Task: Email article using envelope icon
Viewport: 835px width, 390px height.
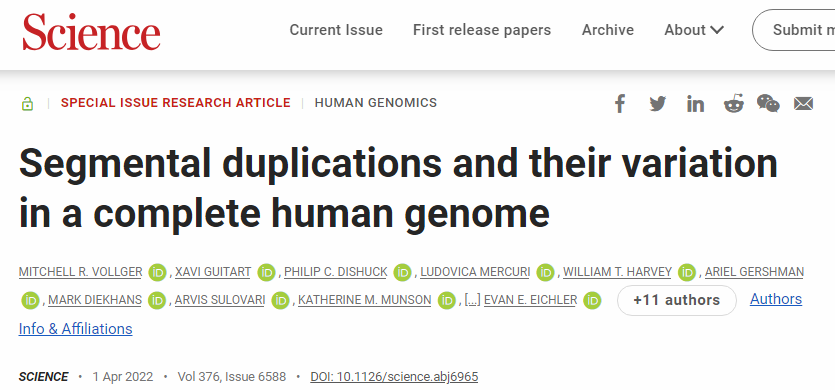Action: pos(804,103)
